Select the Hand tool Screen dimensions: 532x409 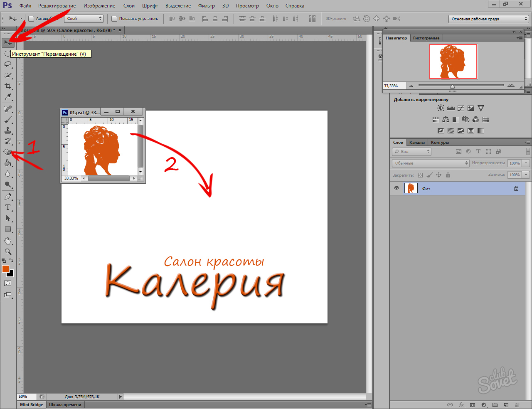pyautogui.click(x=7, y=241)
